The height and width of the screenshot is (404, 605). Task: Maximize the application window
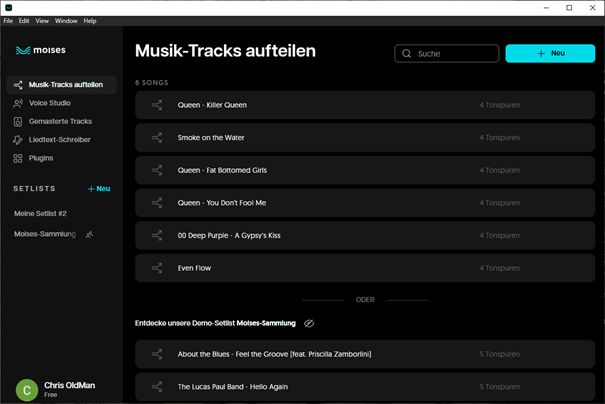pos(569,8)
